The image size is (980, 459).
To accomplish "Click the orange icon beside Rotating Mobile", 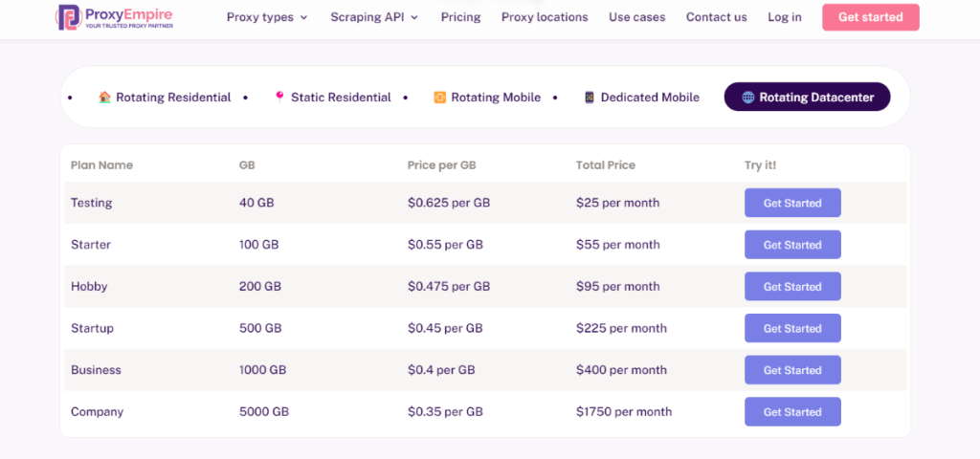I will tap(440, 98).
